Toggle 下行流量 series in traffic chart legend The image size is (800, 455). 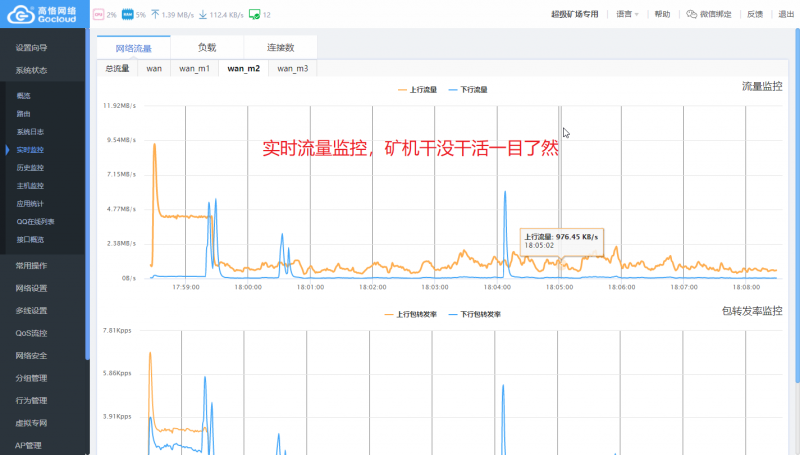click(468, 90)
